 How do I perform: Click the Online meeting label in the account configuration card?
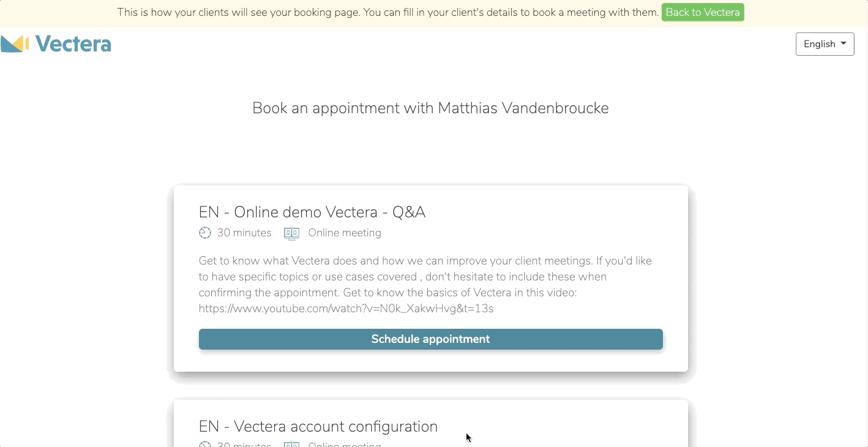click(x=345, y=445)
